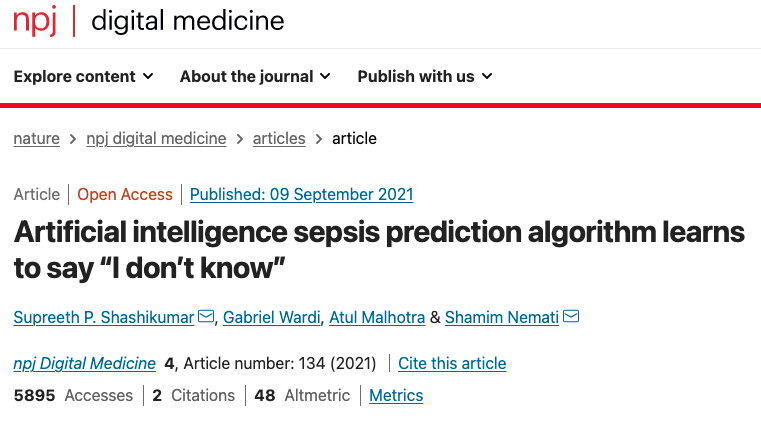The height and width of the screenshot is (423, 761).
Task: Click Cite this article
Action: pos(452,363)
